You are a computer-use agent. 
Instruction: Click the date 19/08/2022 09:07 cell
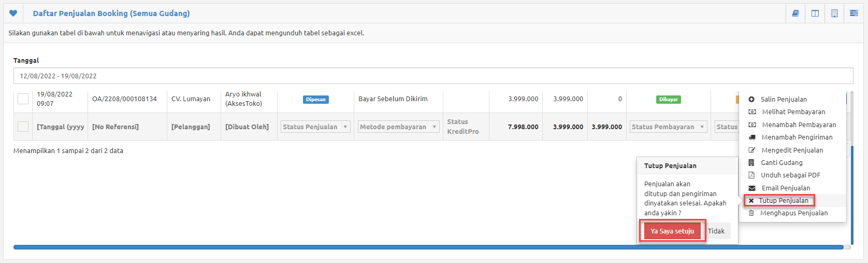(54, 99)
